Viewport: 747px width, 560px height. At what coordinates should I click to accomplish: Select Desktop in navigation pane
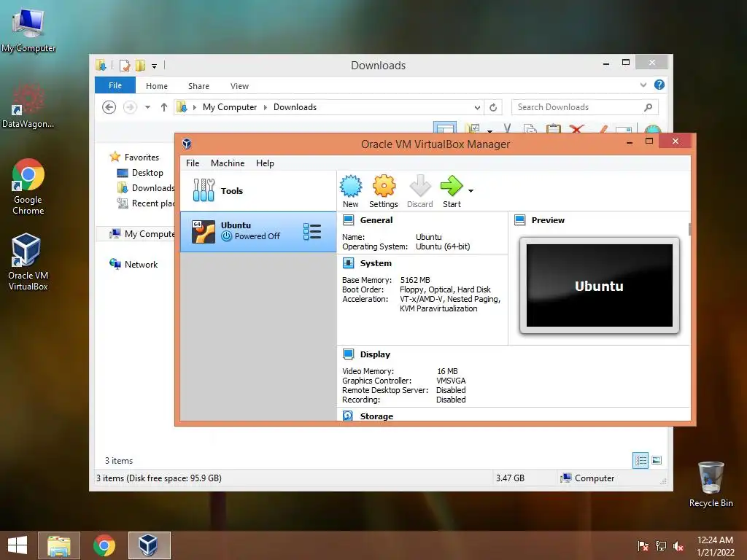pyautogui.click(x=147, y=172)
